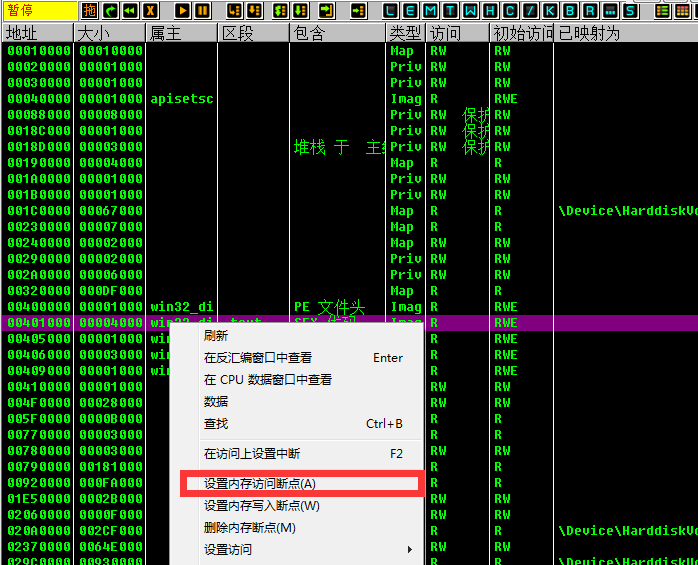This screenshot has height=565, width=698.
Task: Open Handles window with H button
Action: click(490, 10)
